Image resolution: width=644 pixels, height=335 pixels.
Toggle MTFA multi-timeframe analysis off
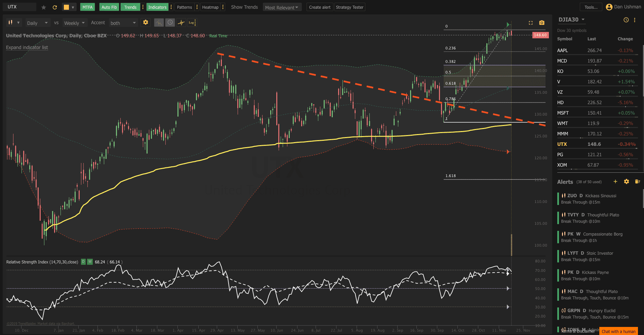[87, 7]
